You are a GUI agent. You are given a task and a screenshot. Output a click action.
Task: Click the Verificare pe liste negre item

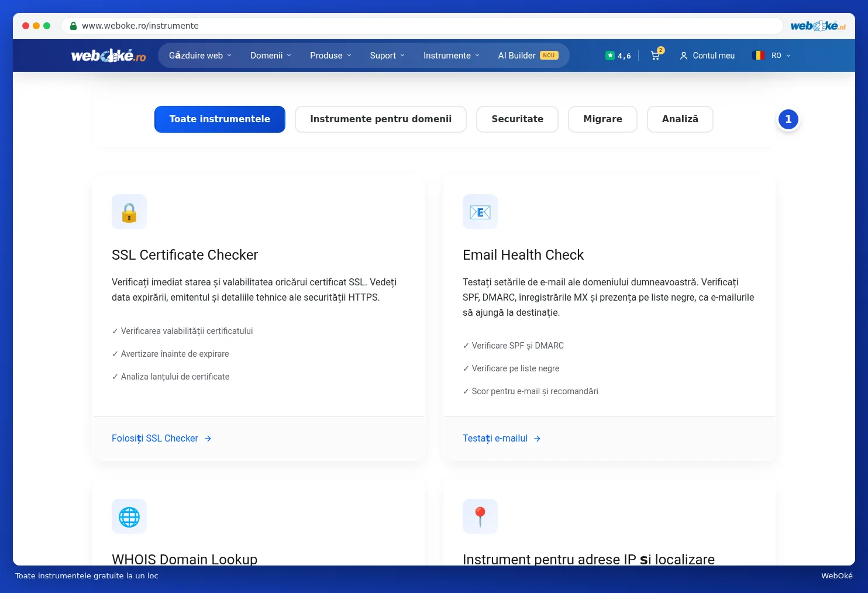pos(511,368)
